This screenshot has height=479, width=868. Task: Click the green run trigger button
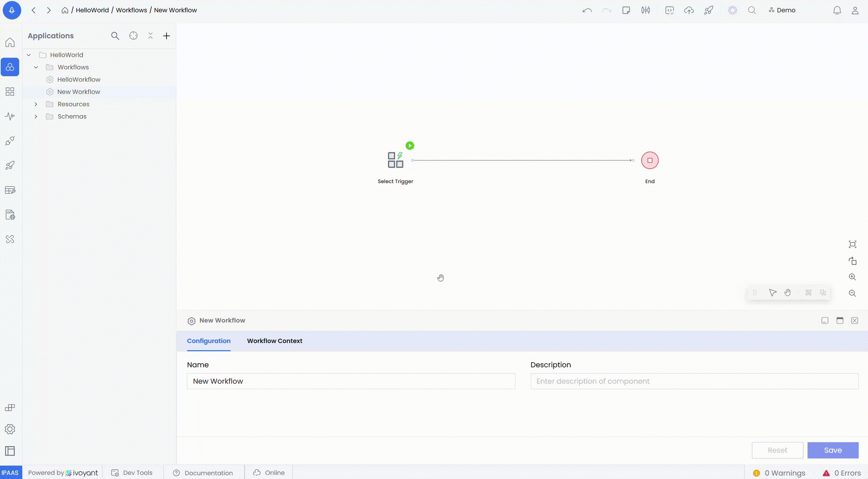click(410, 146)
